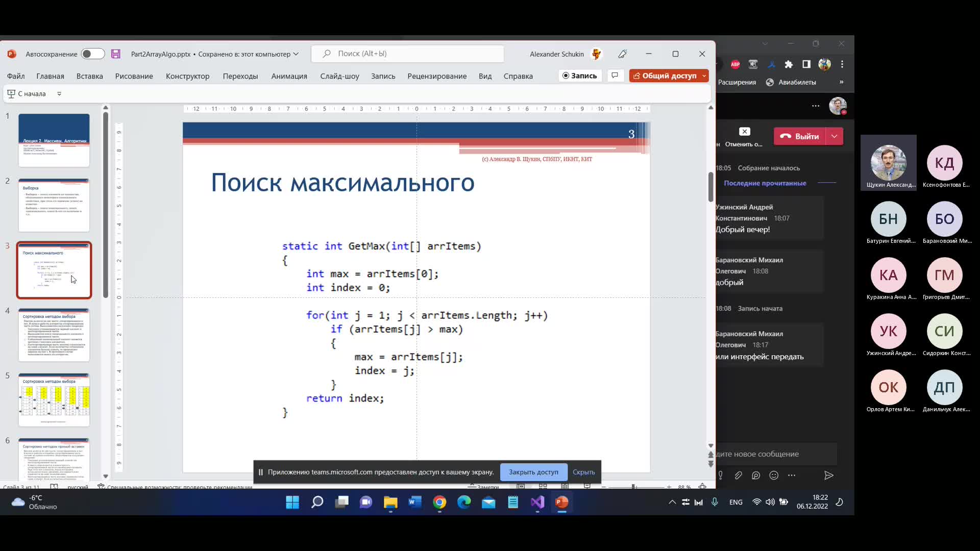Open the comments speech-bubble icon

pyautogui.click(x=615, y=76)
